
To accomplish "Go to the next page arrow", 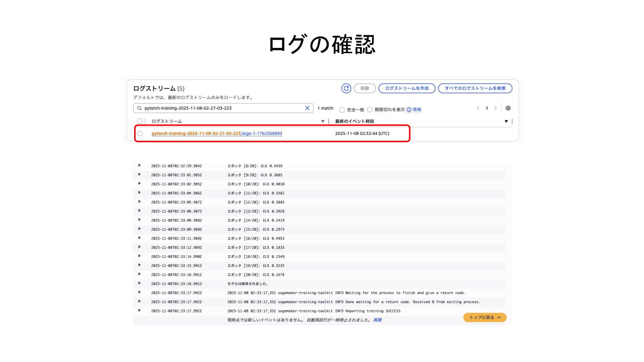I will (496, 108).
